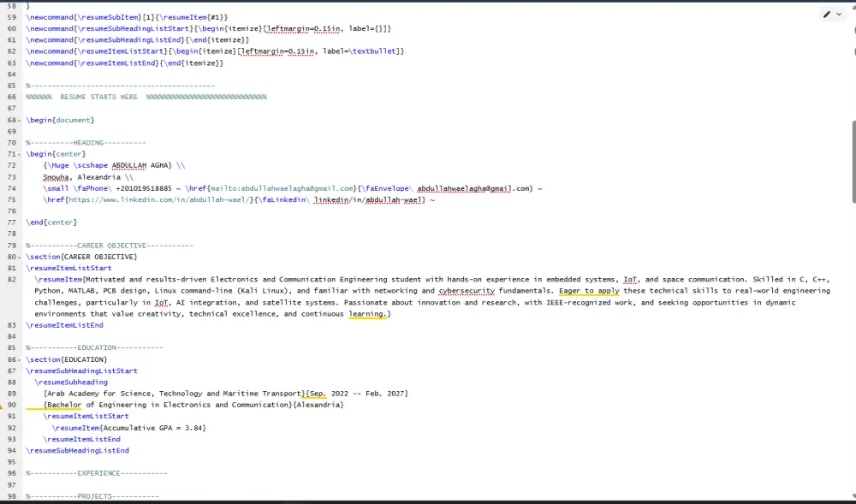Click the warning marker beside line 90

[2, 406]
